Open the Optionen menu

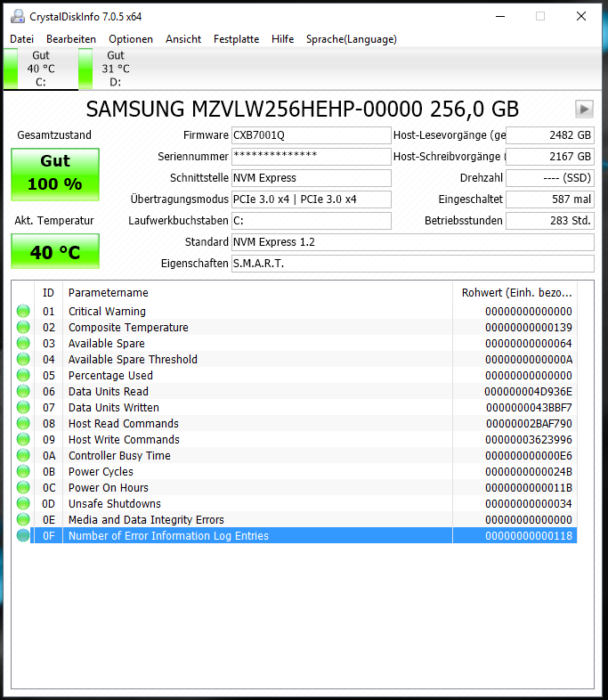point(131,39)
